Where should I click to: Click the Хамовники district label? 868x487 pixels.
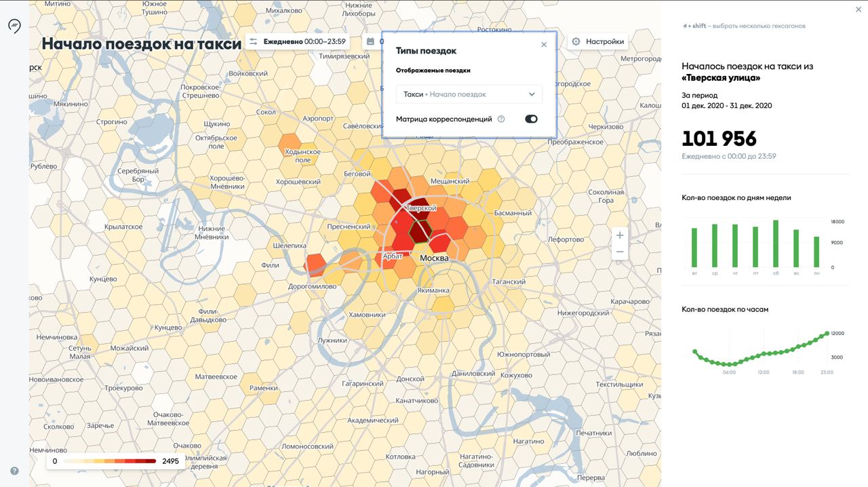coord(367,315)
